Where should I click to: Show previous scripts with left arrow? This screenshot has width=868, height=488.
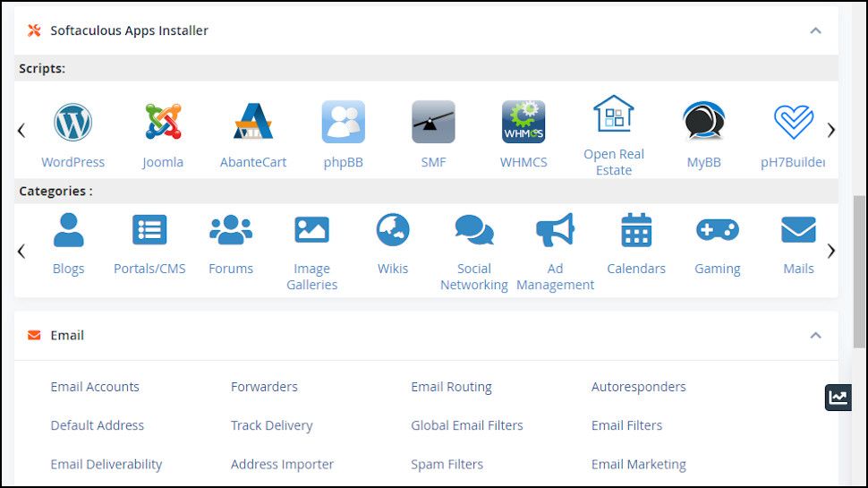point(21,131)
